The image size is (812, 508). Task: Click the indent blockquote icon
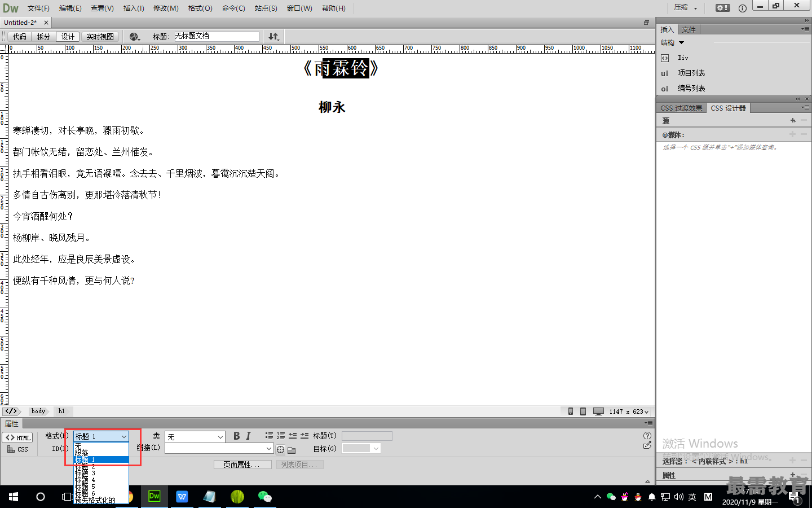(304, 436)
